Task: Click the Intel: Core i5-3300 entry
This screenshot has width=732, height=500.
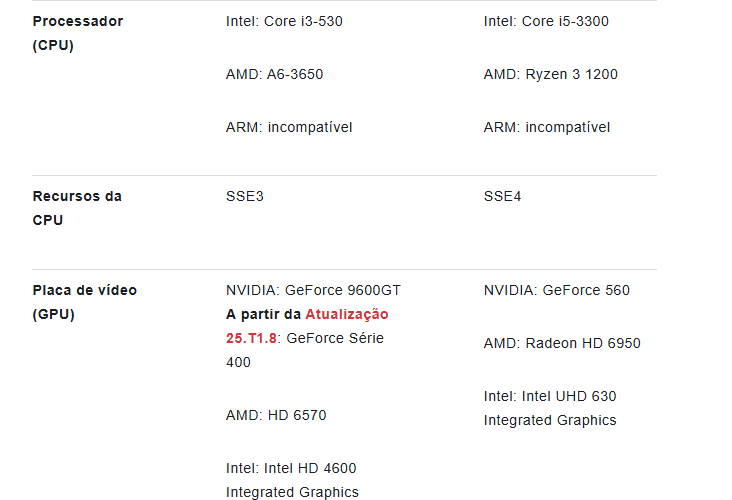Action: point(546,21)
